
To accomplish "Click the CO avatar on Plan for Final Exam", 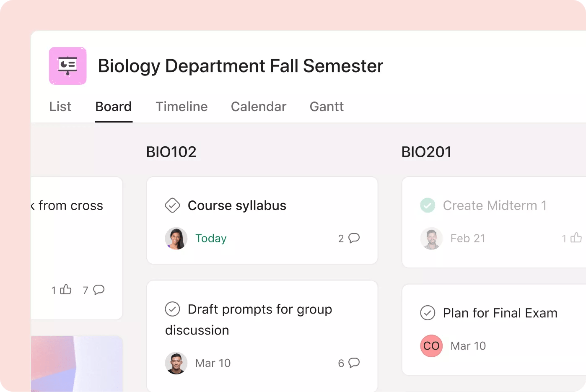I will pyautogui.click(x=430, y=346).
